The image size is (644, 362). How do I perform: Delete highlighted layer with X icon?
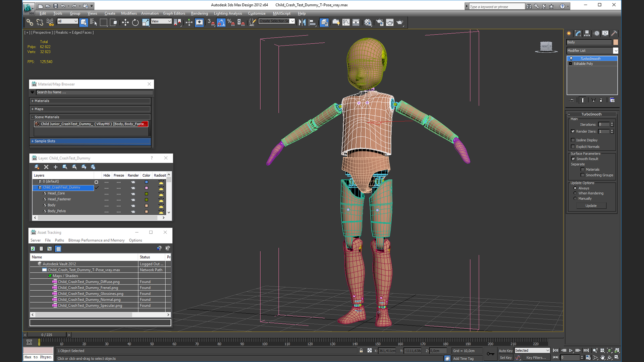[46, 167]
